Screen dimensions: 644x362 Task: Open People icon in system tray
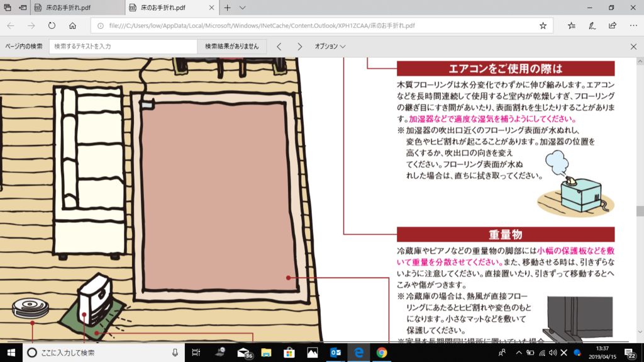pos(502,353)
